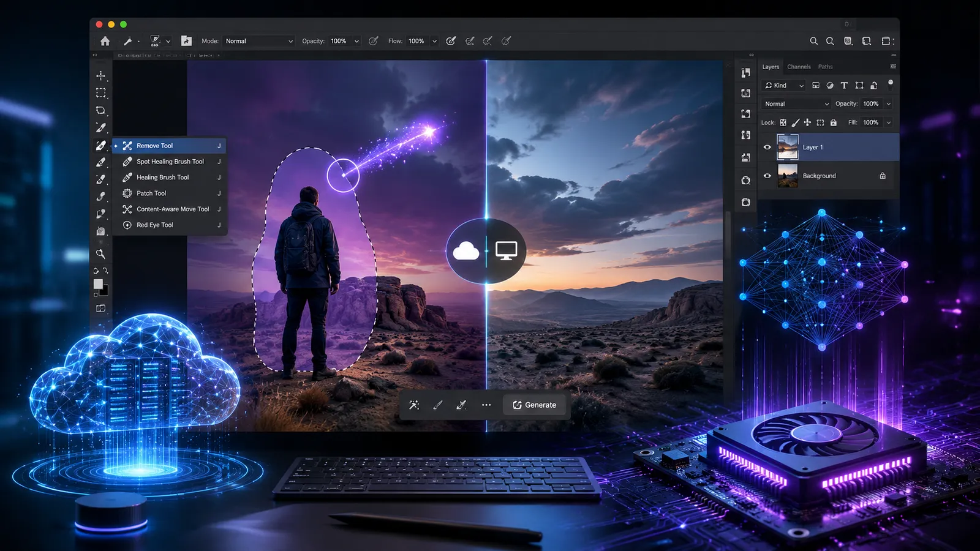Open the tool preset picker wrench icon

127,41
